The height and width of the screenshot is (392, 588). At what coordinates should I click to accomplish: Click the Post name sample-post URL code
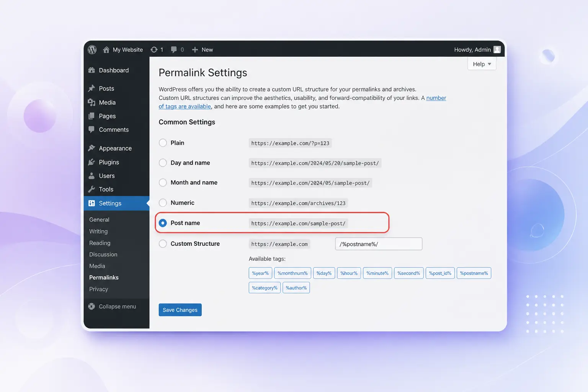click(298, 223)
